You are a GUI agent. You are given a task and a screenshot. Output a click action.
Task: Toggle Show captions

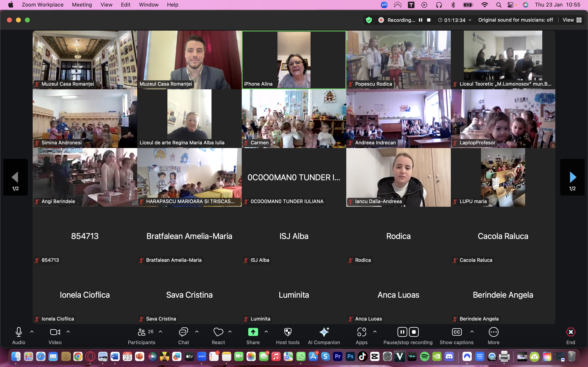tap(457, 332)
